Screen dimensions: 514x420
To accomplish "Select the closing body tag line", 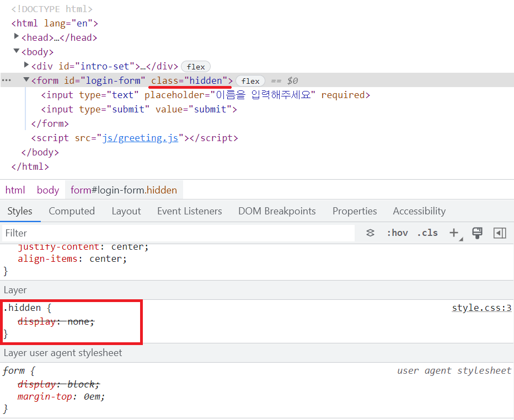I will (40, 152).
